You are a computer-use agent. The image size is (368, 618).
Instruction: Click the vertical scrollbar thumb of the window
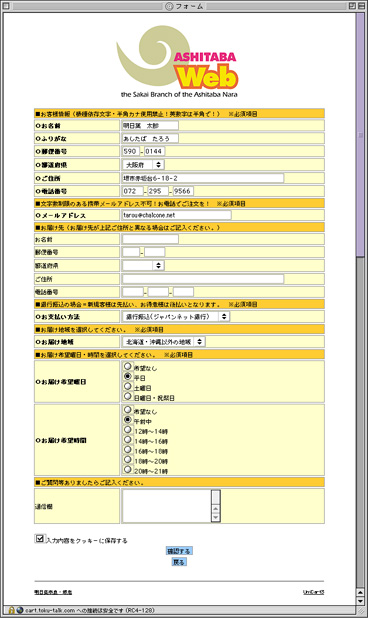360,134
